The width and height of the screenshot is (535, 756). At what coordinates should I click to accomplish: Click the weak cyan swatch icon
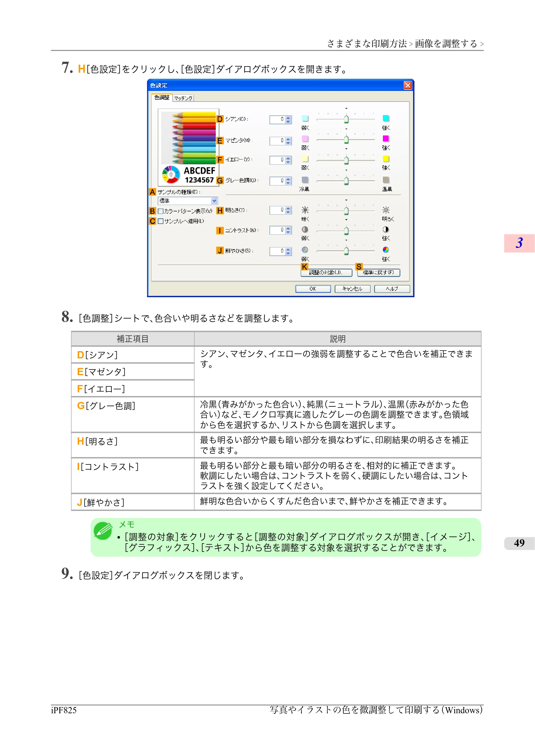coord(305,119)
